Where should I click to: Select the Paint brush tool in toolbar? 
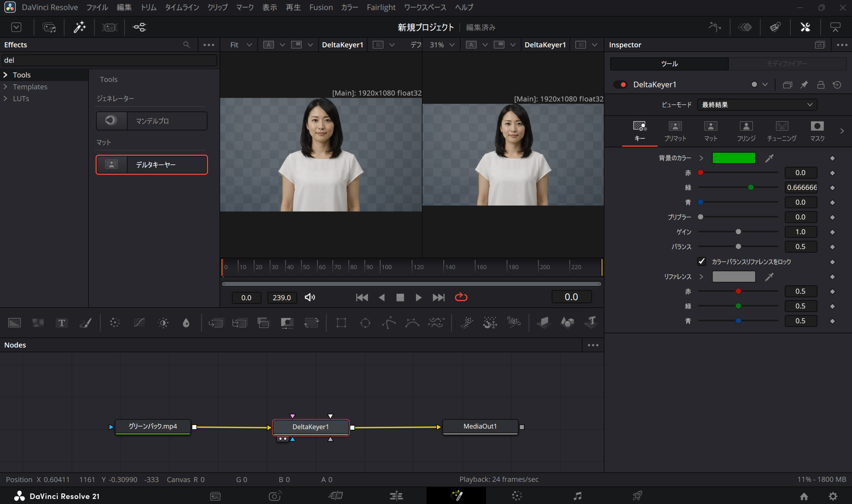(x=85, y=323)
